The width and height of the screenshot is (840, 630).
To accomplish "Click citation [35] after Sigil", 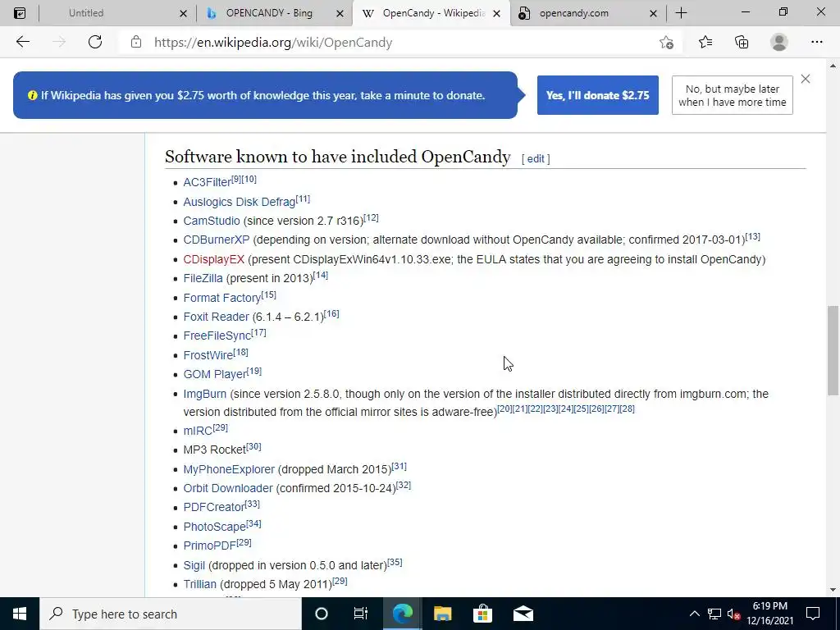I will (395, 562).
